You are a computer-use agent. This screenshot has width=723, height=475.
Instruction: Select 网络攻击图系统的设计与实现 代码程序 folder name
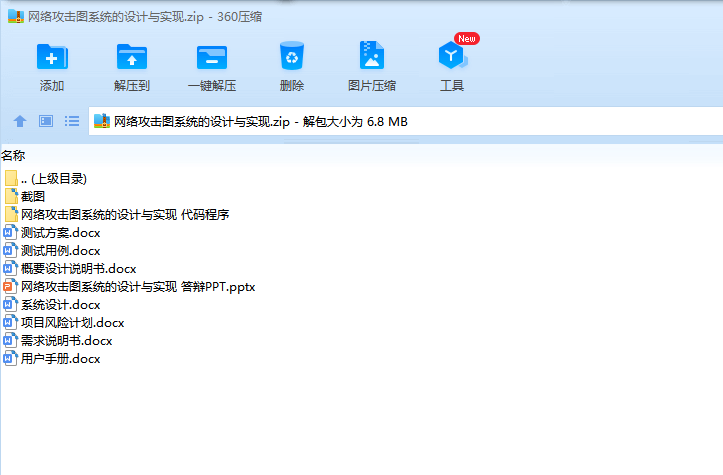(x=125, y=214)
